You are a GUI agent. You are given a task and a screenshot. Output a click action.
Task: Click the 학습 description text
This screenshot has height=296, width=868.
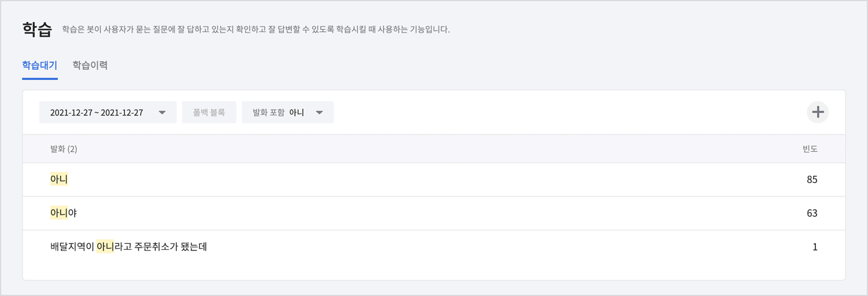pos(255,29)
